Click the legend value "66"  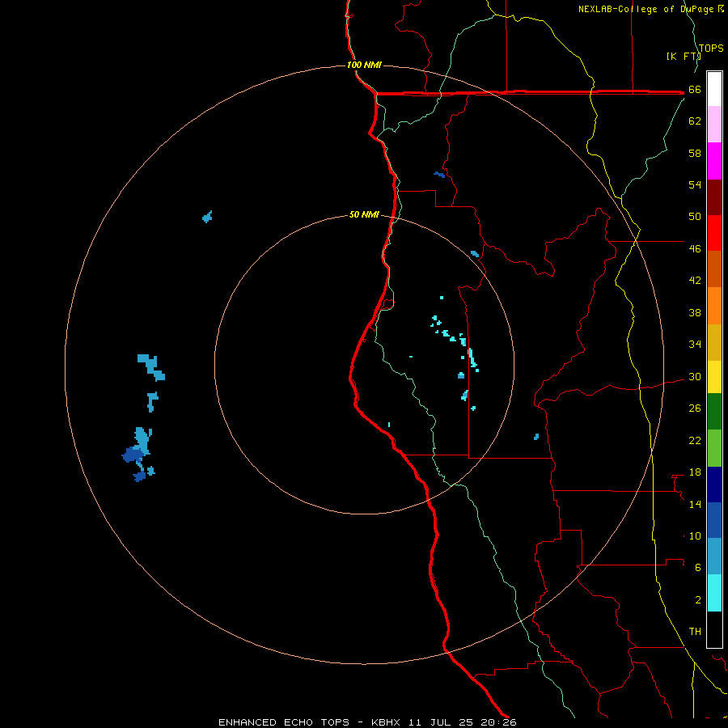(695, 90)
